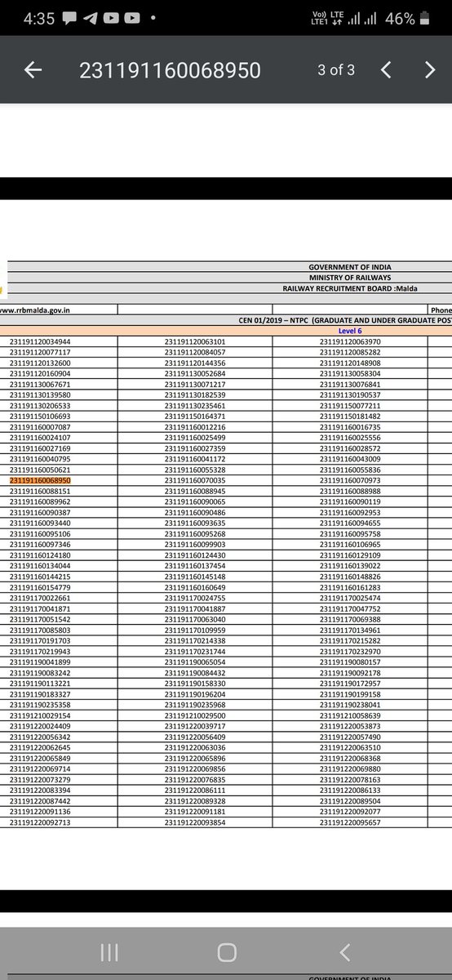Select roll number 231191160154779
Image resolution: width=452 pixels, height=980 pixels.
pos(40,588)
